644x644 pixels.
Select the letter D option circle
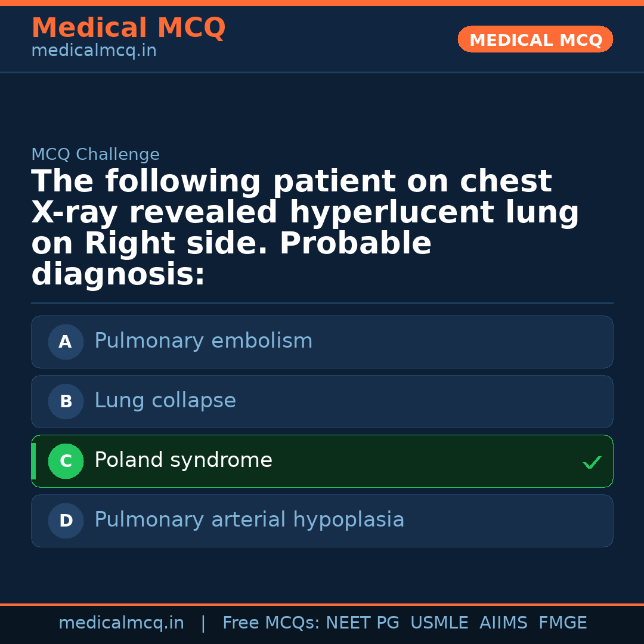(x=66, y=521)
